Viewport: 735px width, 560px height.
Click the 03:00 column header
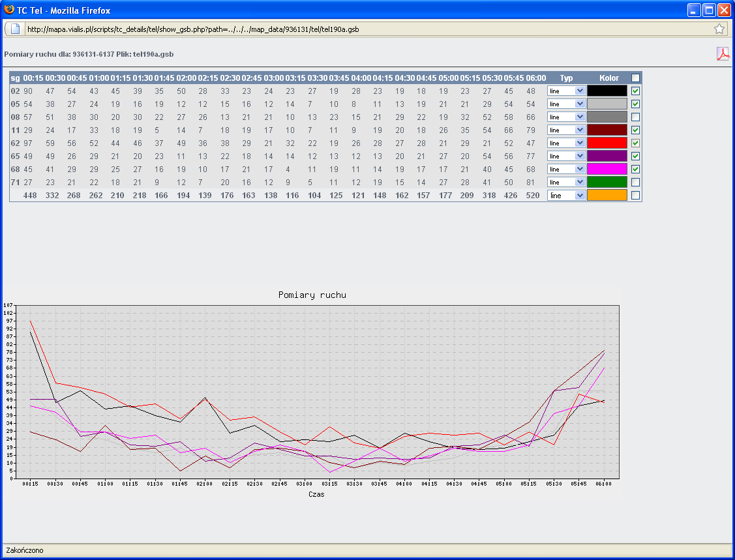274,78
